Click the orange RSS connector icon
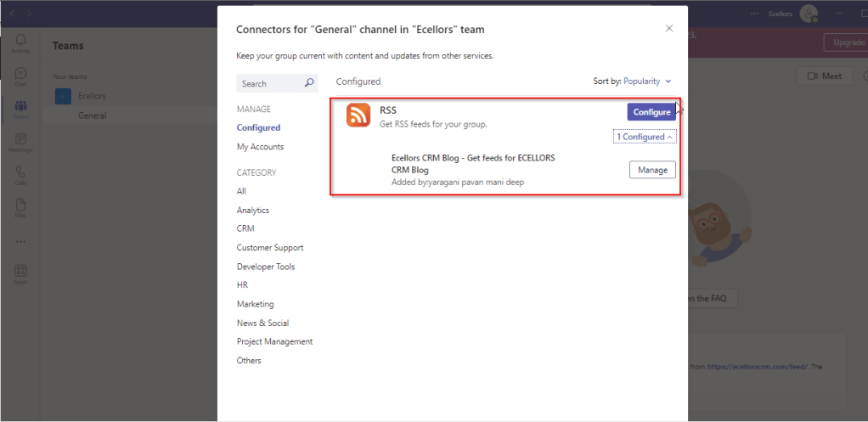The width and height of the screenshot is (868, 422). pyautogui.click(x=358, y=115)
